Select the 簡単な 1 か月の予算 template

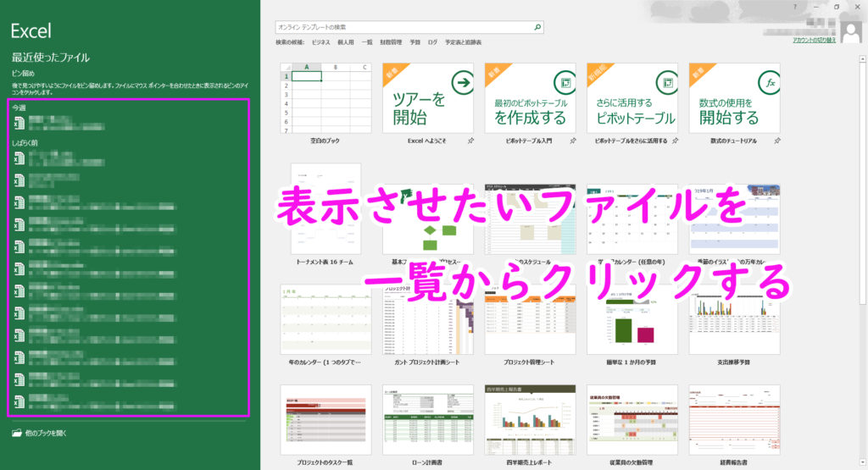click(x=632, y=319)
